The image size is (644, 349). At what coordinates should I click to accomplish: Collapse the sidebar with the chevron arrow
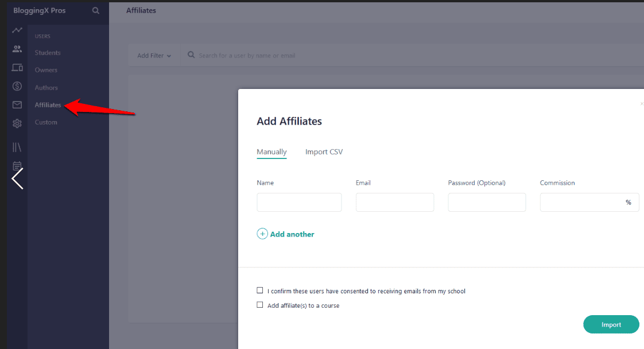pyautogui.click(x=17, y=179)
